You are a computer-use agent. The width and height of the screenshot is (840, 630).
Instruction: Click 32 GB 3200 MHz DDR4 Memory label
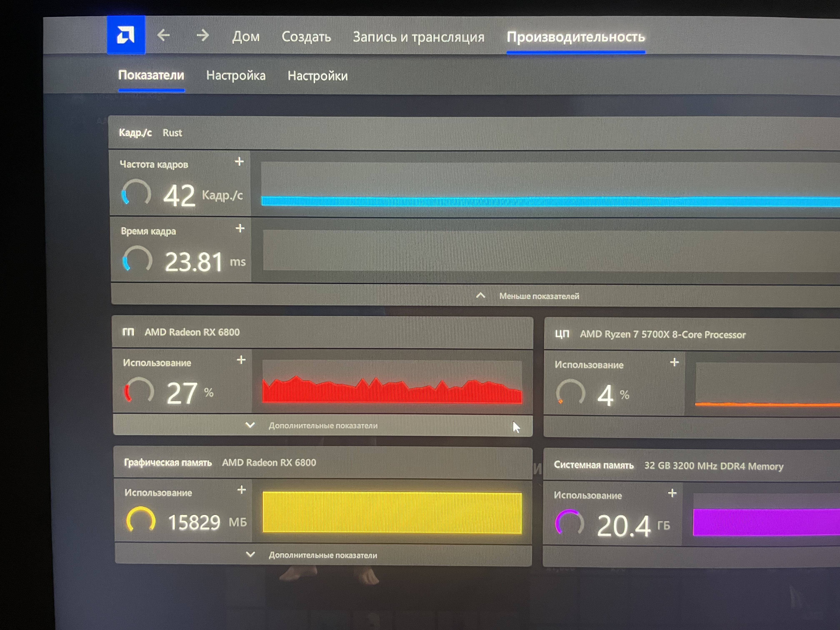tap(714, 466)
